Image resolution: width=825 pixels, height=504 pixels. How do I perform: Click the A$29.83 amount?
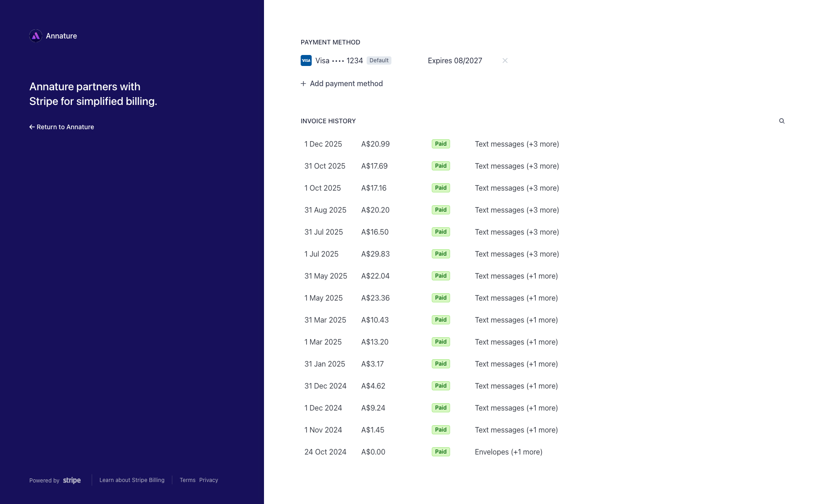(x=375, y=254)
